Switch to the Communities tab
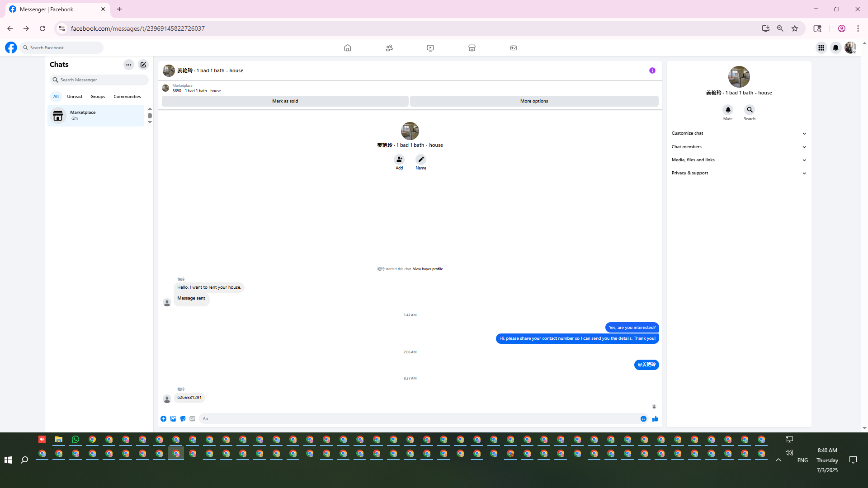 point(127,97)
